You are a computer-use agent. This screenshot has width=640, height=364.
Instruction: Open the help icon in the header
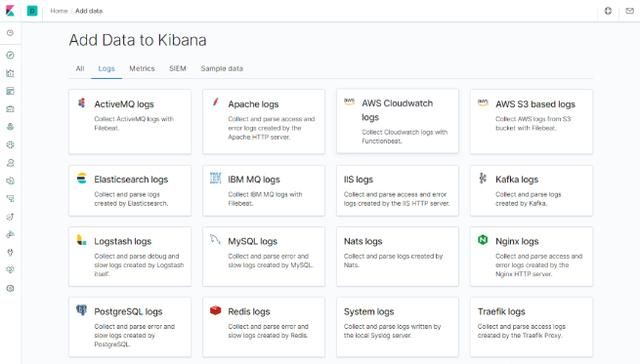(608, 11)
